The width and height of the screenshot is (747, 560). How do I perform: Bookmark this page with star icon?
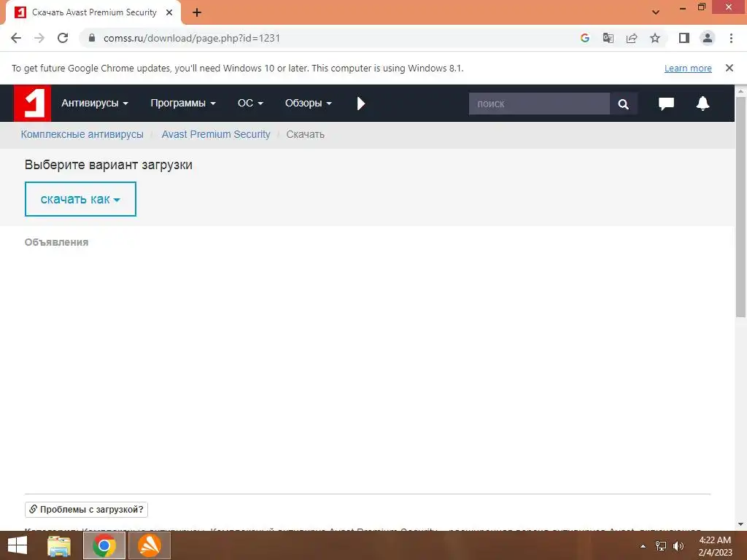(655, 38)
